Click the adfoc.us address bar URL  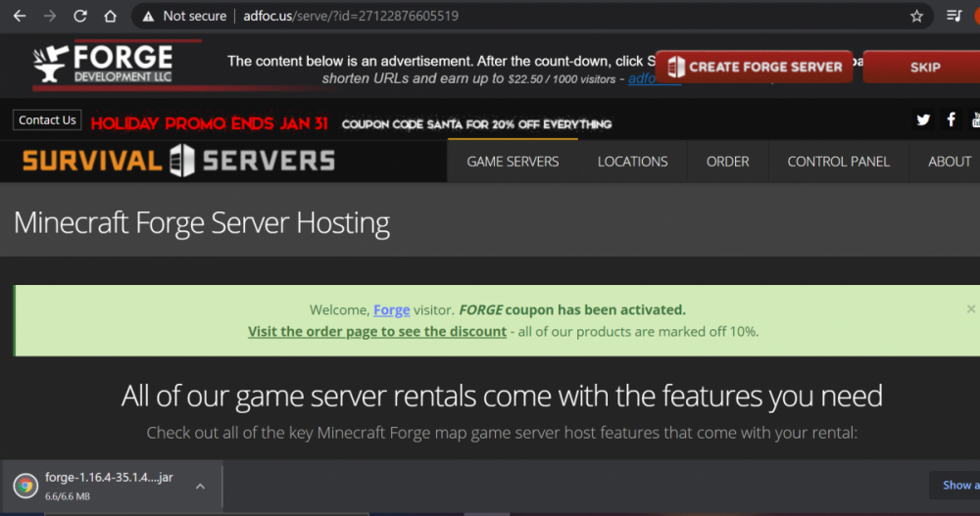pos(351,17)
